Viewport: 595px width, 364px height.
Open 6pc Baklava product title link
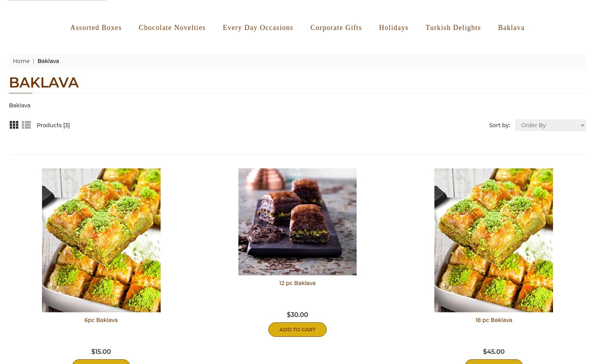[101, 320]
